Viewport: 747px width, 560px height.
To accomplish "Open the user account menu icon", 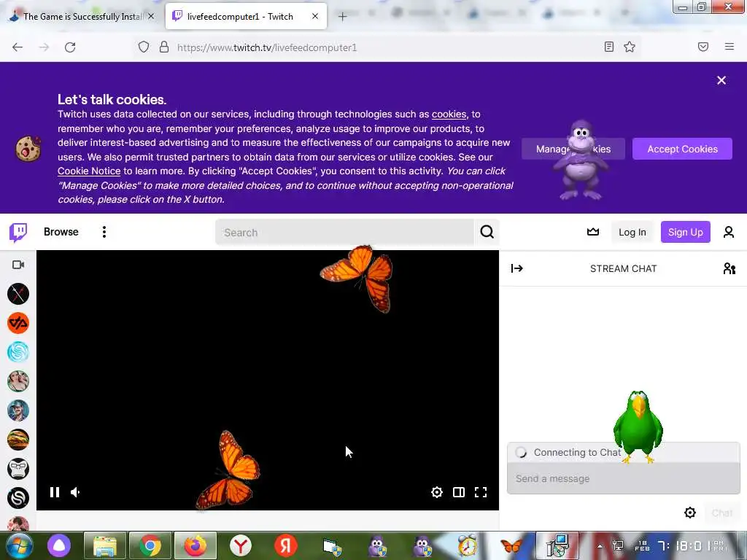I will pos(729,232).
